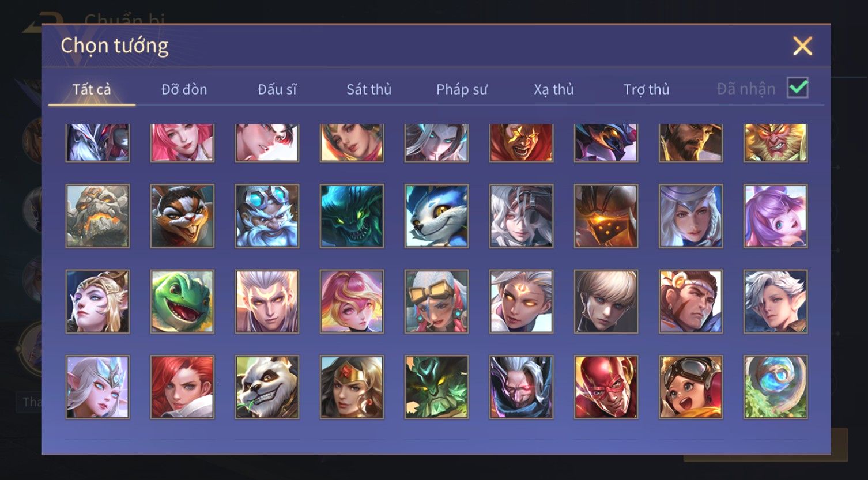Pick the purple-haired girl hero portrait
Screen dimensions: 868x480
775,216
